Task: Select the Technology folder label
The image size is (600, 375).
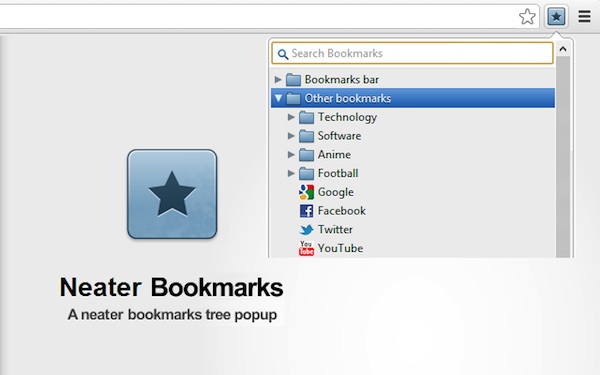Action: [x=347, y=117]
